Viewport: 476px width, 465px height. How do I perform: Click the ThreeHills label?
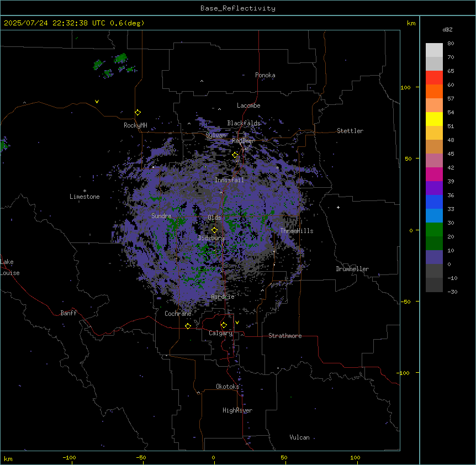coord(297,231)
